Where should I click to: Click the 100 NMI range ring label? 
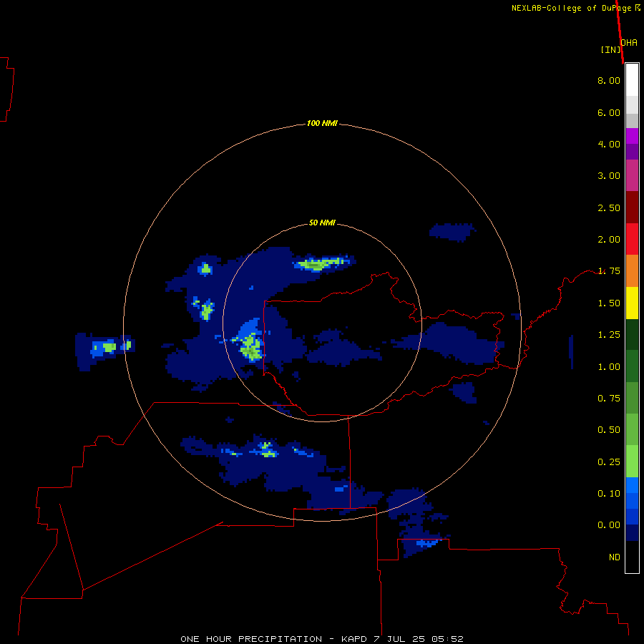322,123
